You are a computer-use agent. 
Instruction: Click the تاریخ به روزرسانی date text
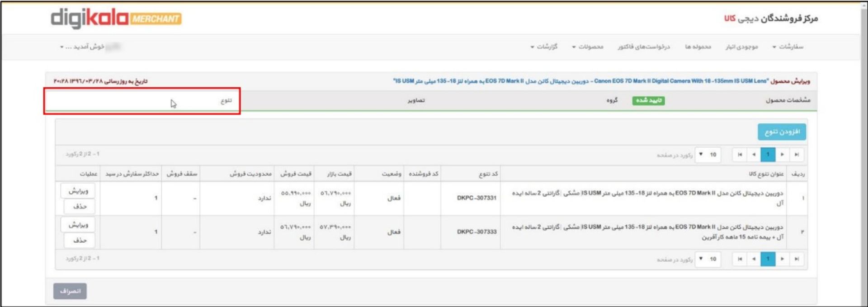click(x=100, y=81)
